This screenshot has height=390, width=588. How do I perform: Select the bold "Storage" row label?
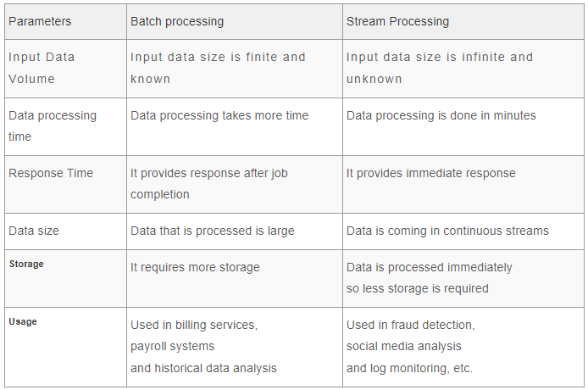click(26, 264)
